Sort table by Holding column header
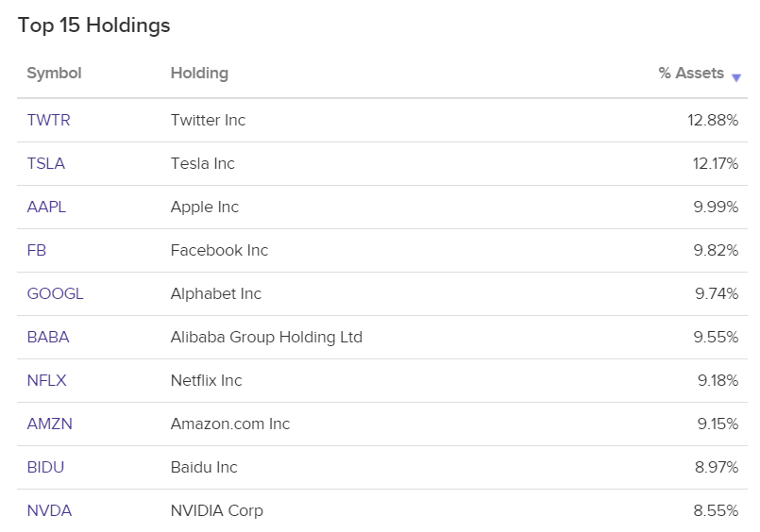Screen dimensions: 760x532 (x=199, y=73)
